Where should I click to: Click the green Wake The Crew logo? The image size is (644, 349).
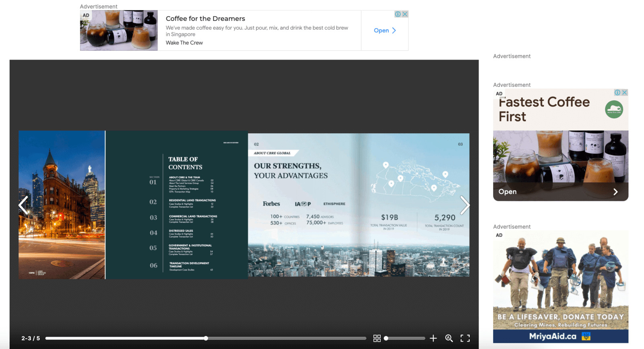[x=614, y=109]
